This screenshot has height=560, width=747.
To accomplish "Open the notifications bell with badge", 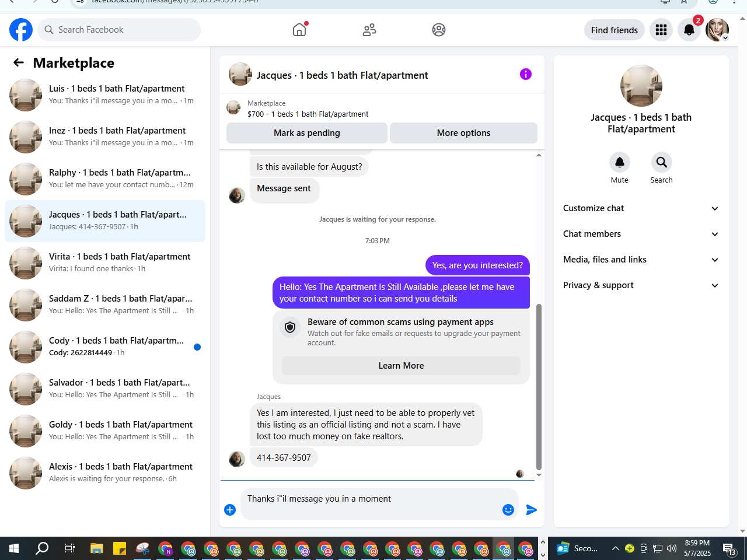I will click(689, 30).
